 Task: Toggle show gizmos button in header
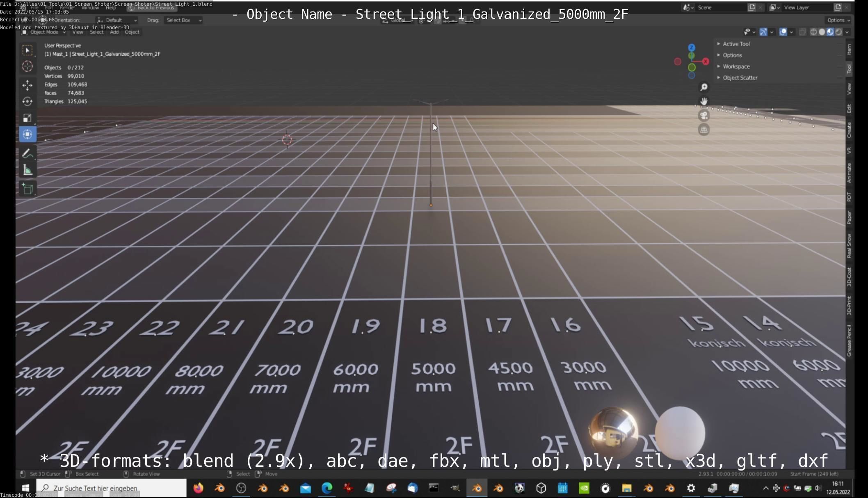click(763, 32)
